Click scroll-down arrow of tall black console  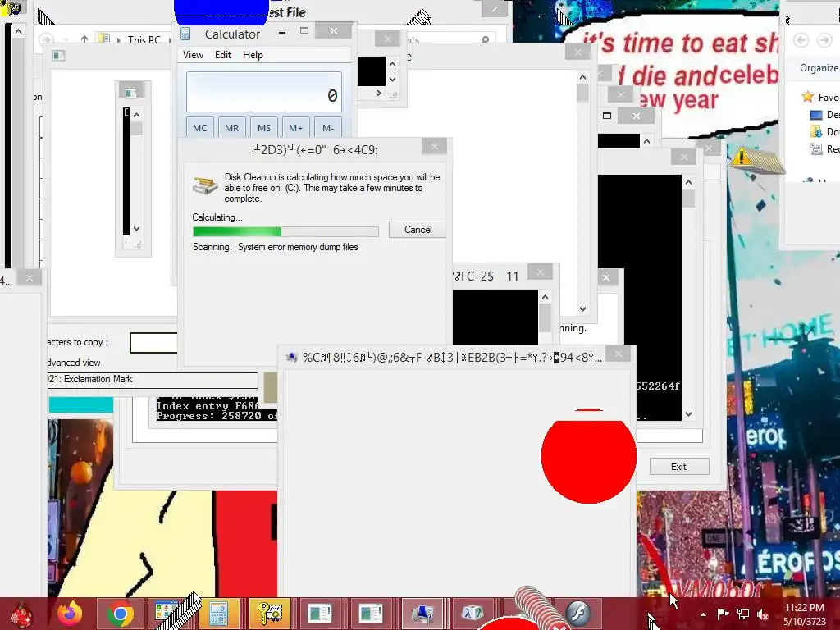point(689,414)
